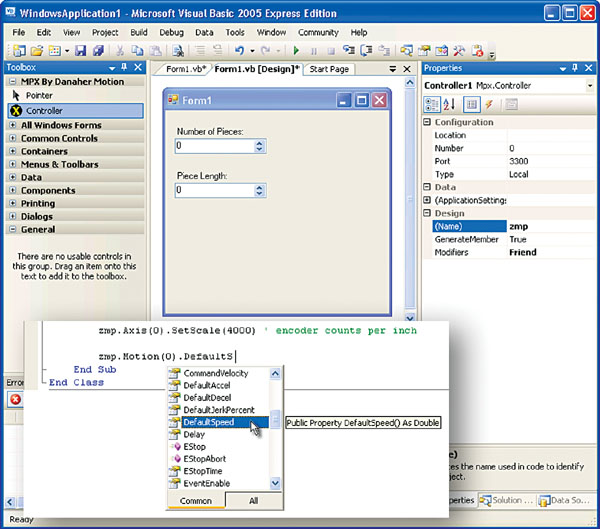The image size is (600, 529).
Task: Open the Controller1 object dropdown in Properties
Action: pos(589,86)
